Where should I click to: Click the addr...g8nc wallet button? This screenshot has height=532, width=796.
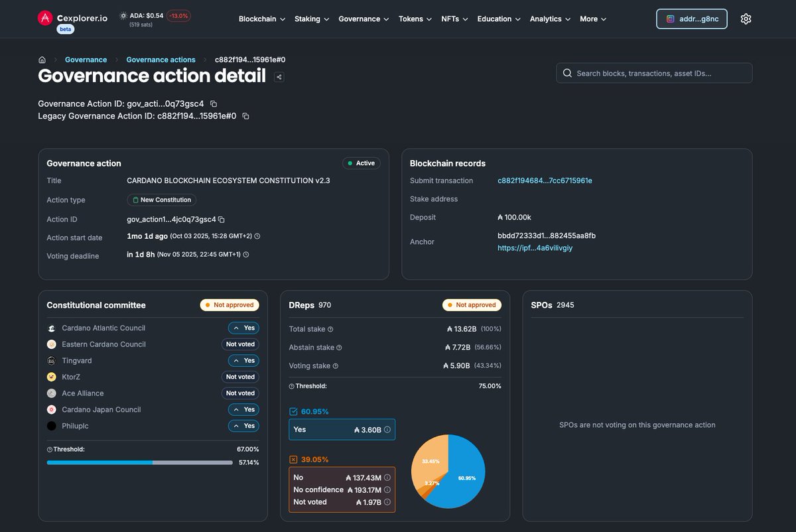692,19
